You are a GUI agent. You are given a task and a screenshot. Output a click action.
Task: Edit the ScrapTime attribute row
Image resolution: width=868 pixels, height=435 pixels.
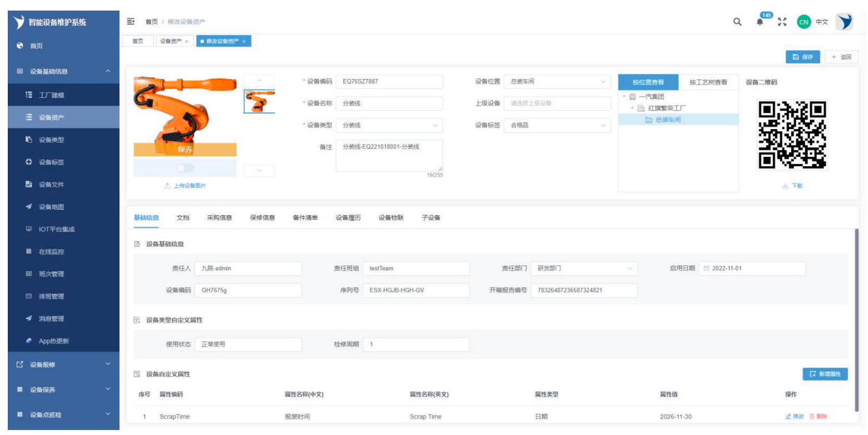(x=795, y=417)
